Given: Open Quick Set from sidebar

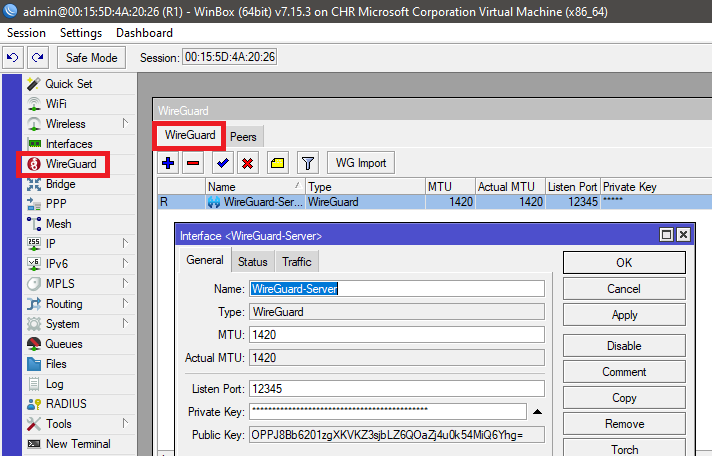Looking at the screenshot, I should tap(79, 84).
